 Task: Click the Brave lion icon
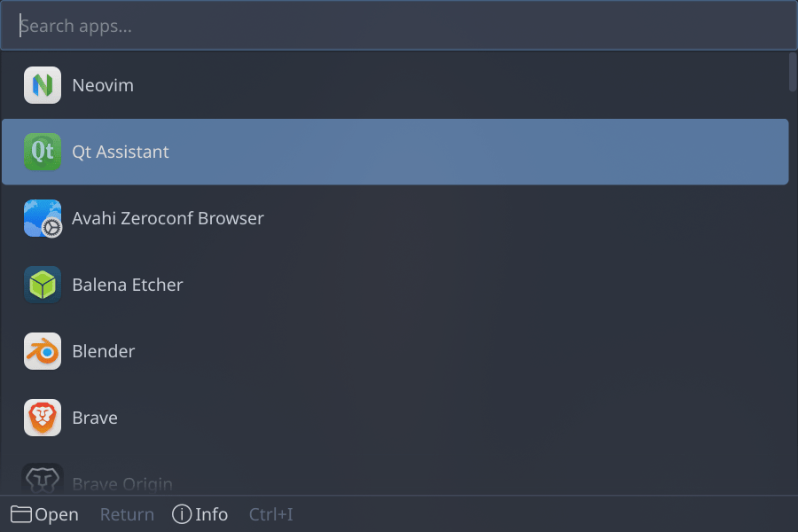click(43, 418)
